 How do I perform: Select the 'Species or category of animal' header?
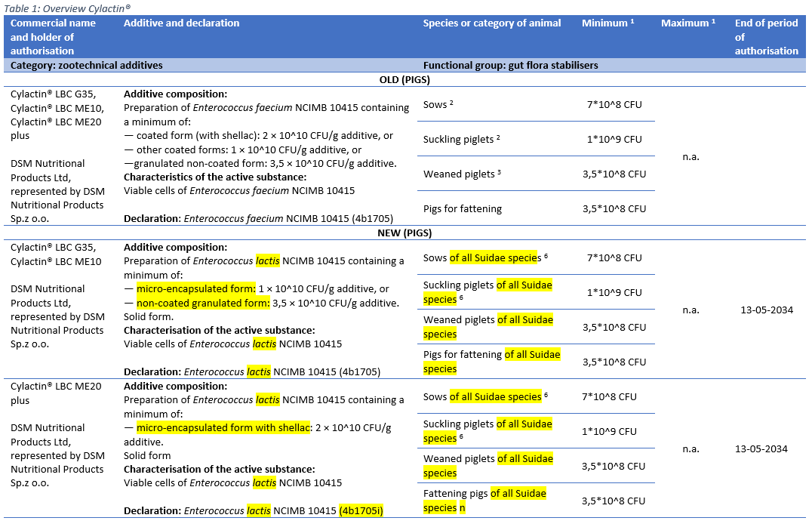(x=491, y=23)
